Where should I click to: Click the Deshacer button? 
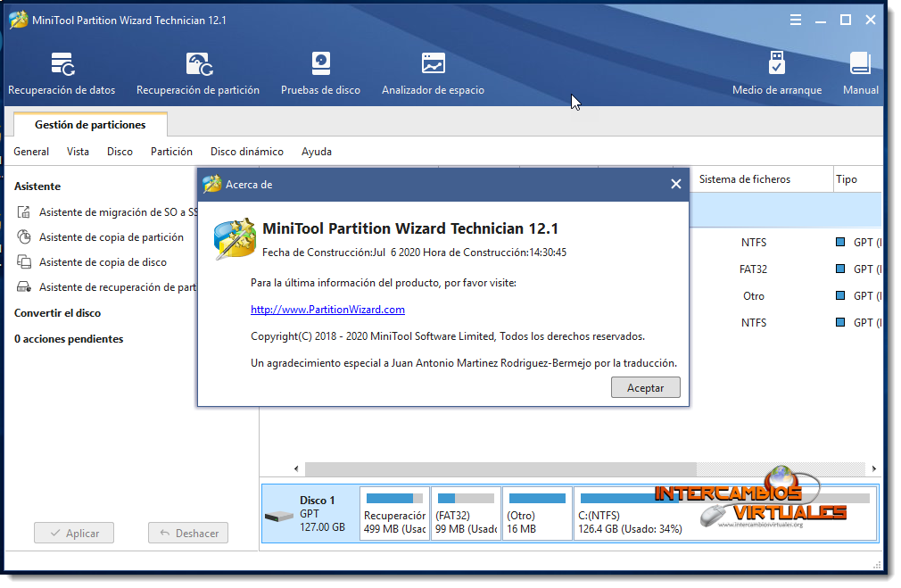tap(188, 533)
